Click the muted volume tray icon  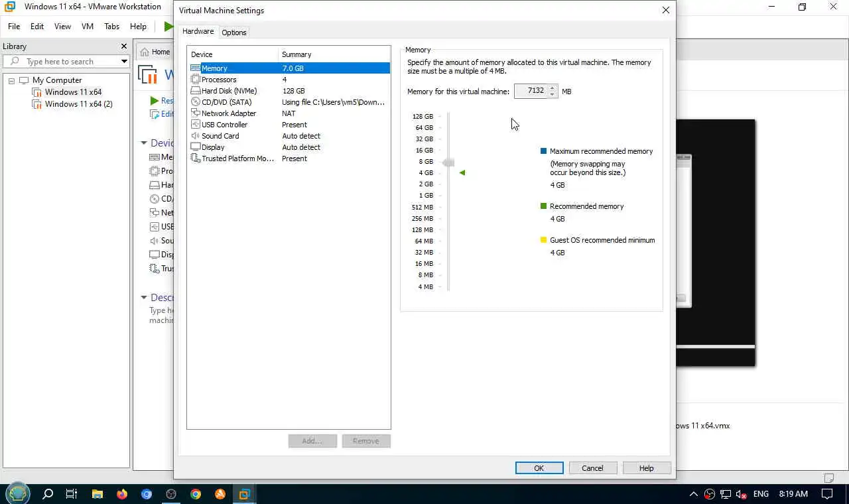[x=742, y=494]
